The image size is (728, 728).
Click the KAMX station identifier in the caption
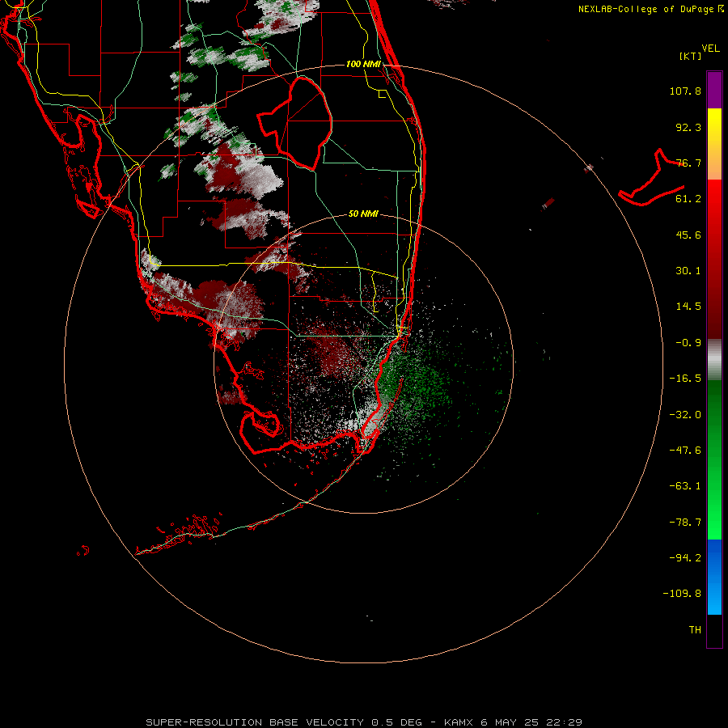459,722
